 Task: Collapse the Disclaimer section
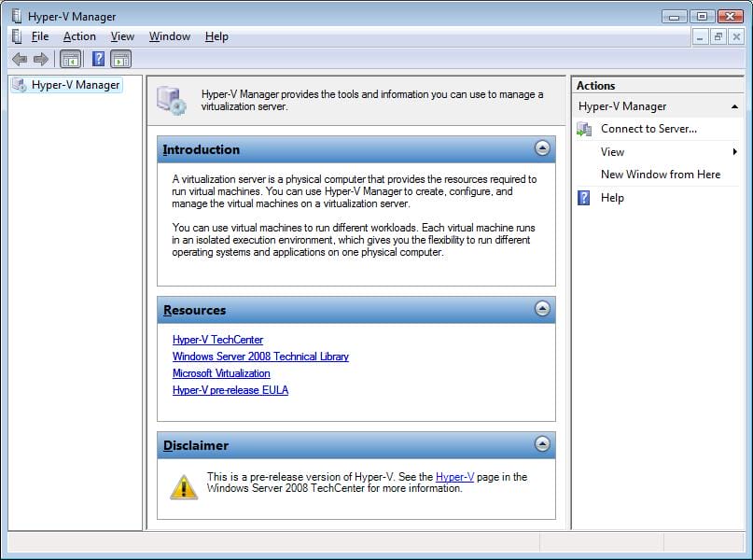[x=542, y=443]
